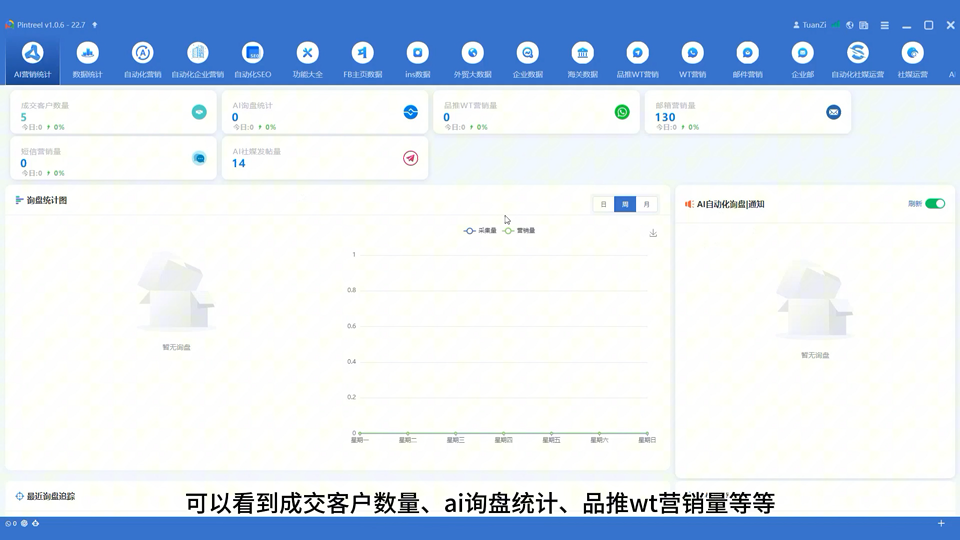Viewport: 960px width, 540px height.
Task: Click the first status bar icon showing 0
Action: tap(10, 523)
